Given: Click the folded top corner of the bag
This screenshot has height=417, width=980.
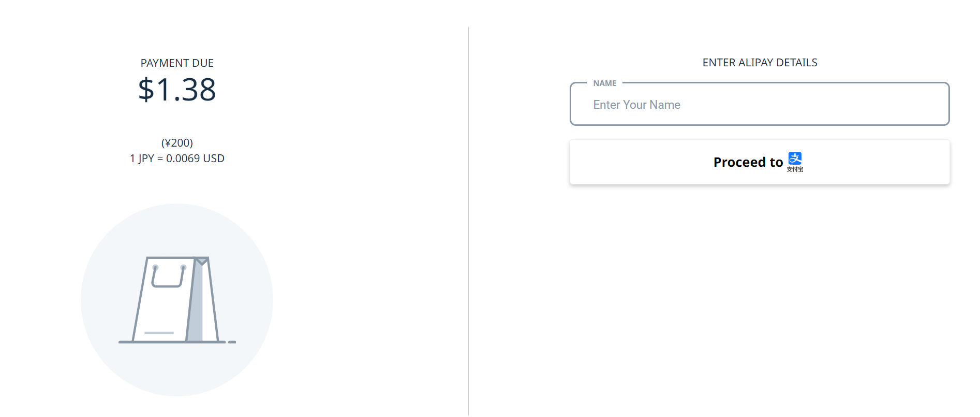Looking at the screenshot, I should 202,261.
